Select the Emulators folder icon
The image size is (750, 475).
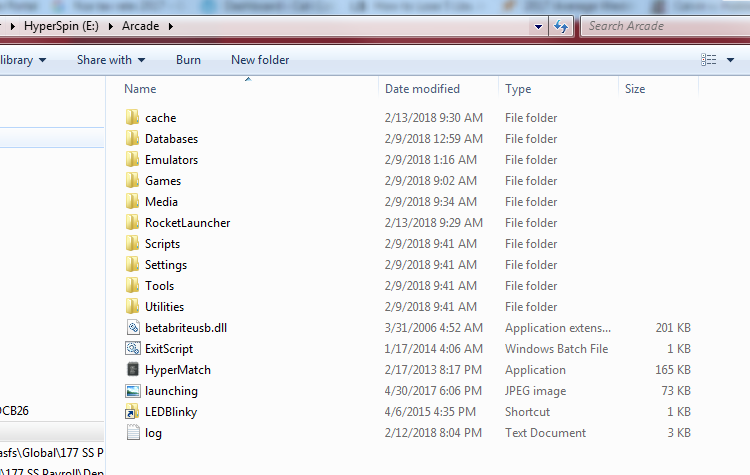click(x=132, y=160)
